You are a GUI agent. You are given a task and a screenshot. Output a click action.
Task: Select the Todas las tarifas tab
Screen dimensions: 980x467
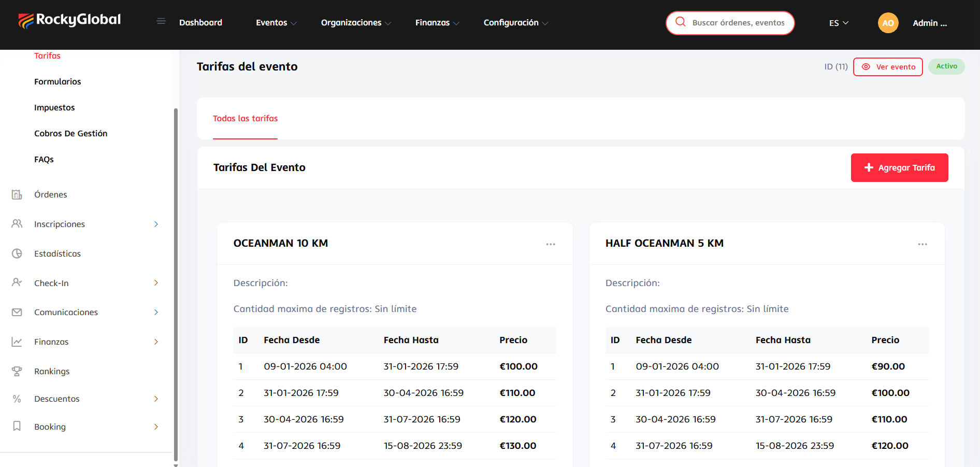click(245, 118)
